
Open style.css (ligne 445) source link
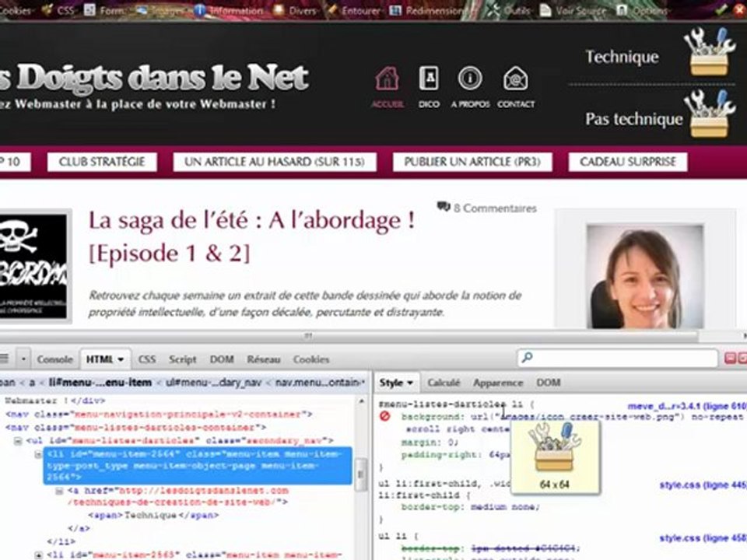point(703,485)
